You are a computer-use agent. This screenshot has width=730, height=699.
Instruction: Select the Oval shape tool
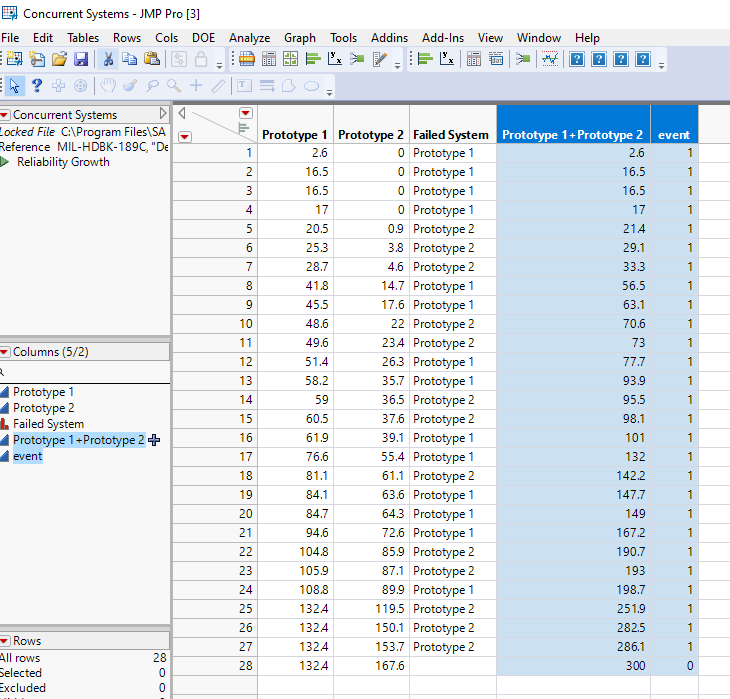311,86
